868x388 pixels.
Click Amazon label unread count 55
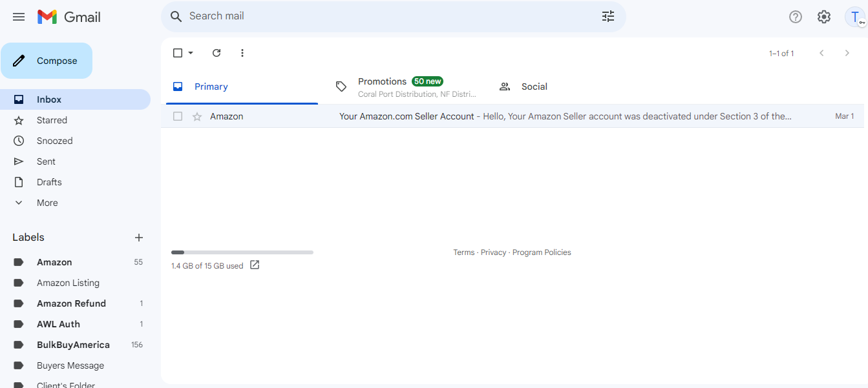(138, 262)
